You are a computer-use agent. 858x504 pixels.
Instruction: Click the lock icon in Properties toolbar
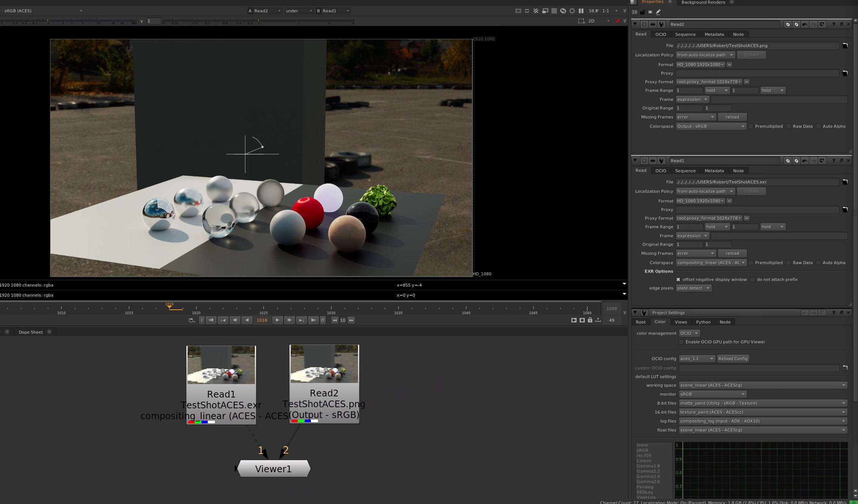click(642, 12)
